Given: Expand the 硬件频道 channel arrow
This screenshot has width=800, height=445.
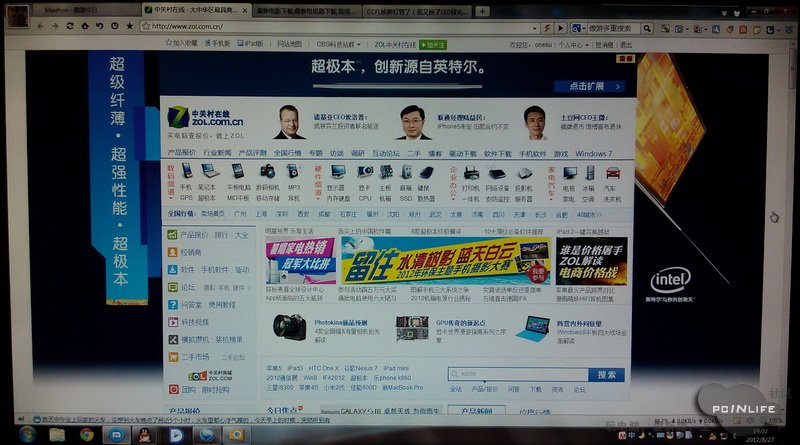Looking at the screenshot, I should click(317, 199).
